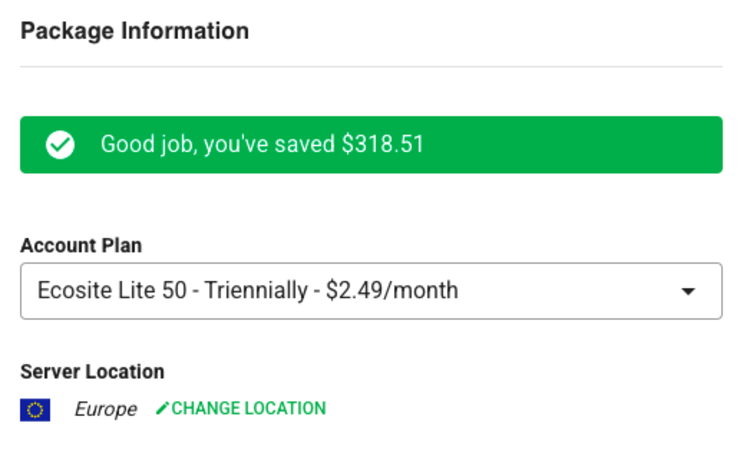Screen dimensions: 750x476
Task: Click the Account Plan label
Action: coord(81,246)
